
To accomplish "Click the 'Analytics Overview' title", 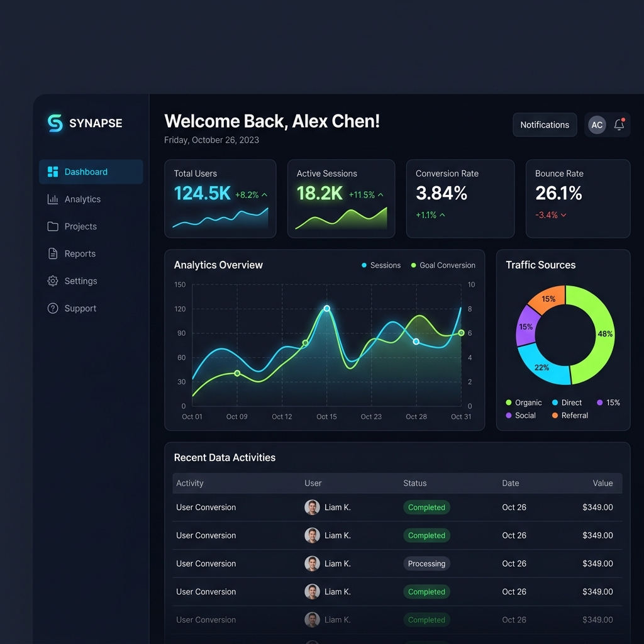I will [x=218, y=265].
